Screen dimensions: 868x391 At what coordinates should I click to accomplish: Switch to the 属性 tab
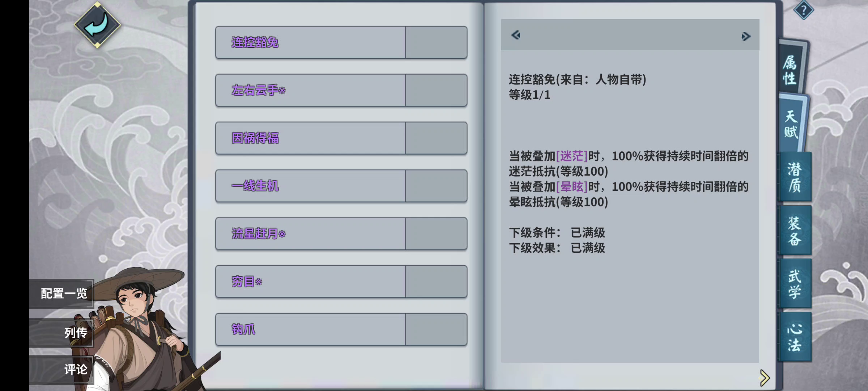(x=790, y=70)
